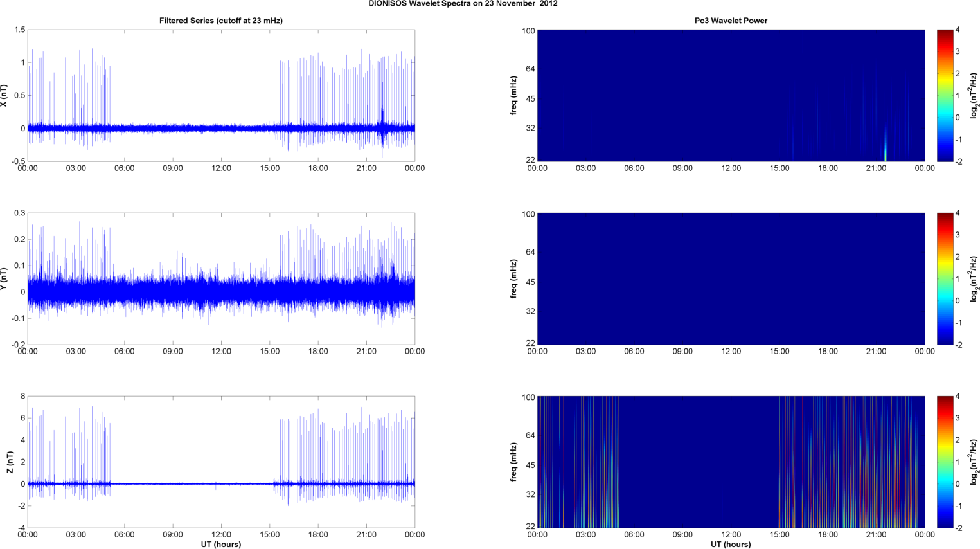This screenshot has height=549, width=980.
Task: Click the "Z (nT)" axis label
Action: click(x=10, y=462)
